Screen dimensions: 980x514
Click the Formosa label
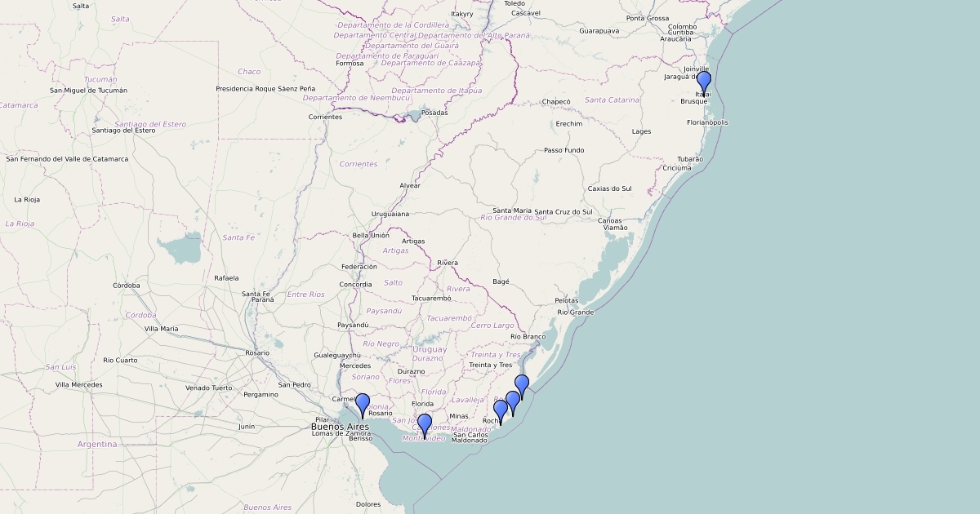(350, 63)
